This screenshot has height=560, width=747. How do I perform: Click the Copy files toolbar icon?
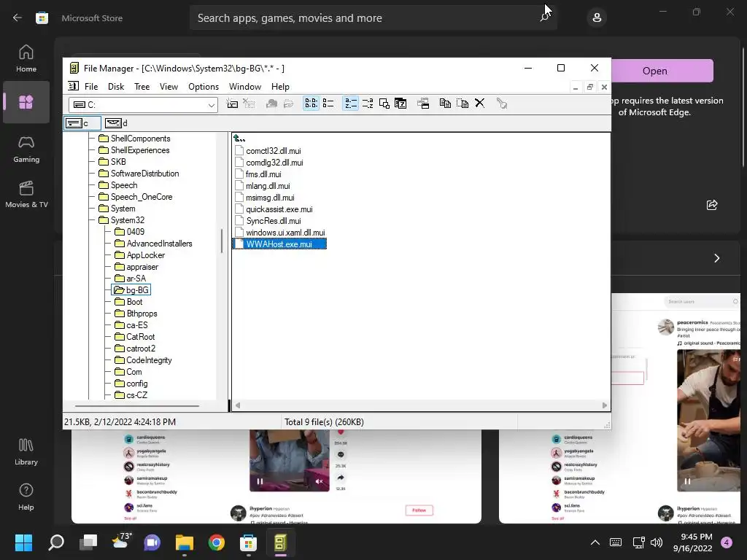pos(446,104)
